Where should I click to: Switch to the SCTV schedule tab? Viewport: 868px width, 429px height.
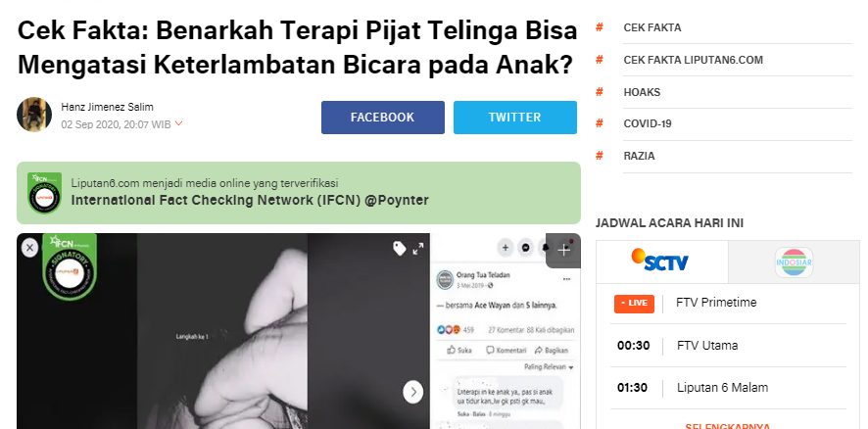pos(661,262)
